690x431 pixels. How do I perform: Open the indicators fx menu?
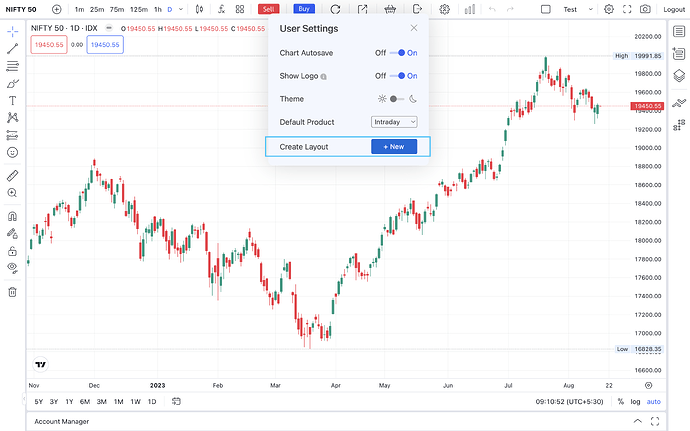(221, 9)
